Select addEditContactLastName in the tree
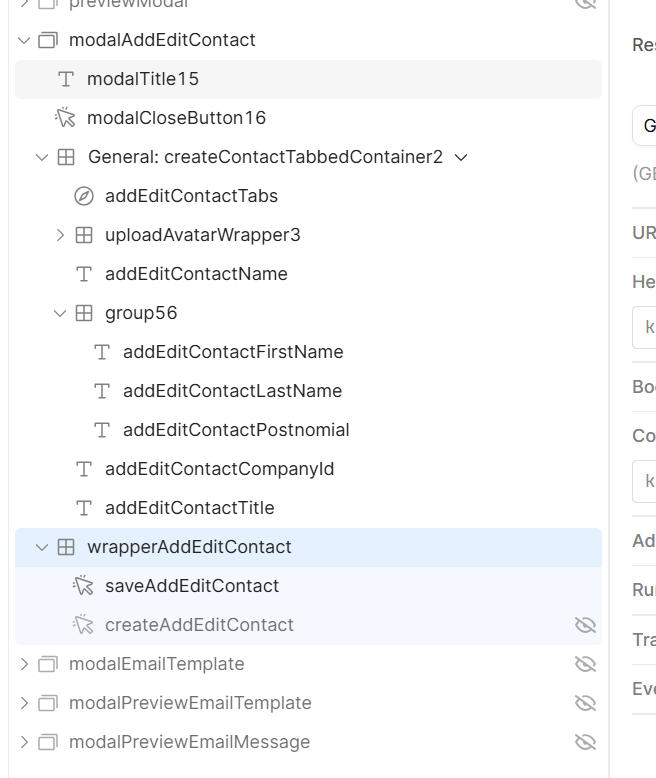The image size is (656, 778). coord(232,391)
